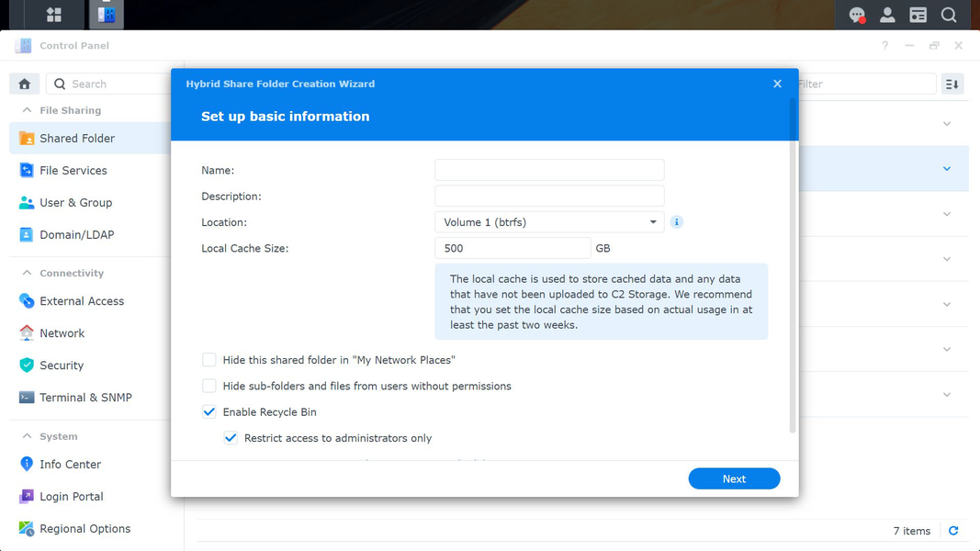Click the Domain/LDAP icon
This screenshot has width=980, height=551.
pos(27,234)
